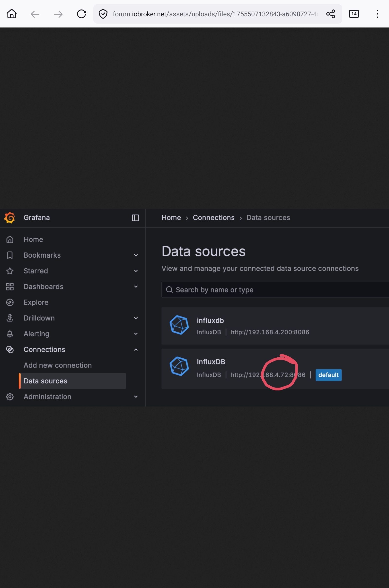Open the browser tabs counter
The height and width of the screenshot is (588, 389).
coord(354,14)
